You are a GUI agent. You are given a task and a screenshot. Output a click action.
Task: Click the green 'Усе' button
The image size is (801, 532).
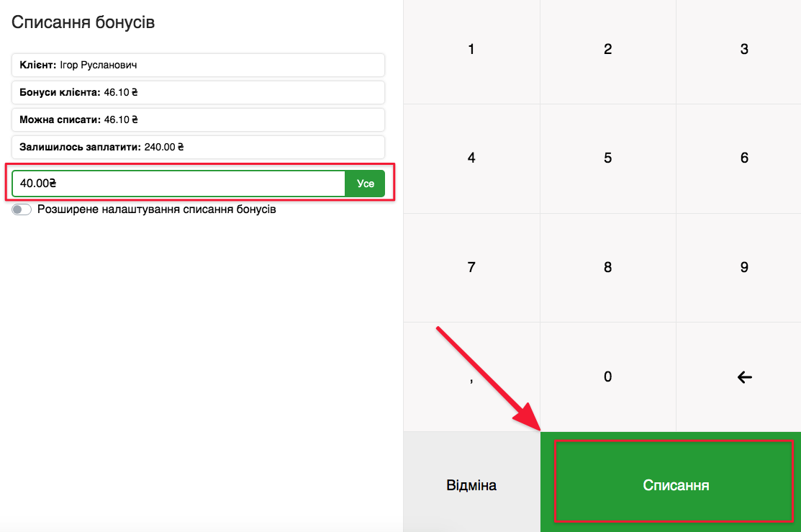point(366,184)
